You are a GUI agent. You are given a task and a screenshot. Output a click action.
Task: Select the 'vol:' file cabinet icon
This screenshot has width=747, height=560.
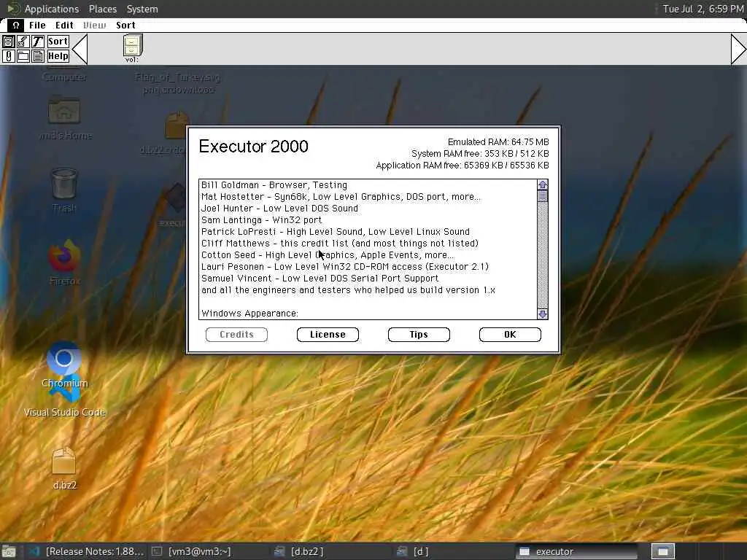click(x=132, y=49)
